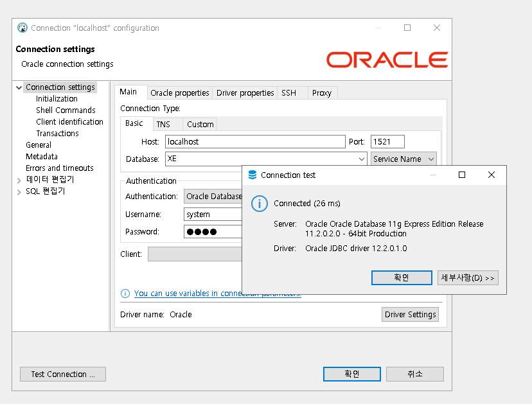532x404 pixels.
Task: Click the Client field
Action: [x=195, y=254]
